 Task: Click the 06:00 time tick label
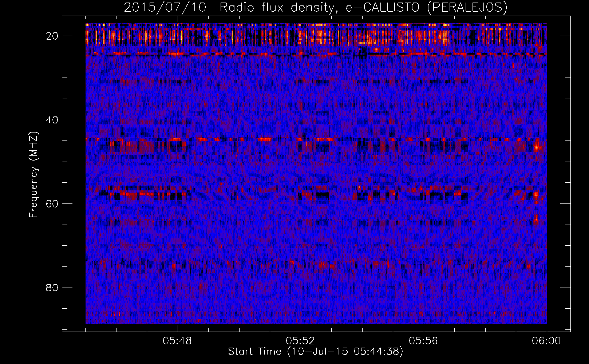pos(546,341)
